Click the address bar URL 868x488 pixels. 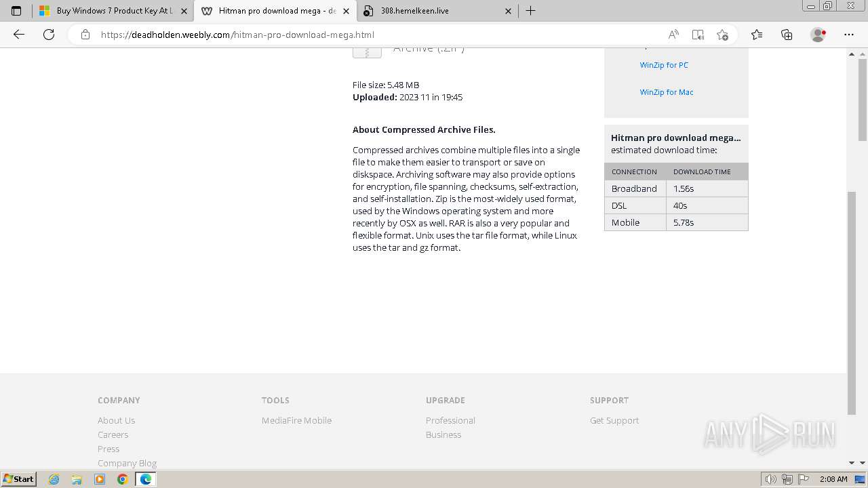tap(237, 35)
